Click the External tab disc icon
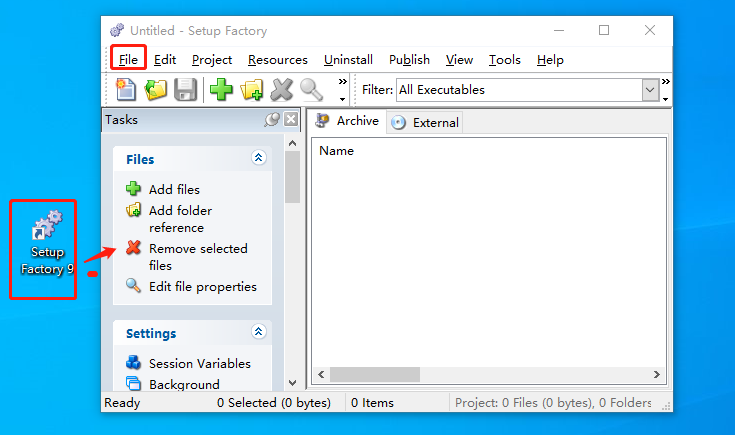The image size is (735, 435). coord(398,122)
